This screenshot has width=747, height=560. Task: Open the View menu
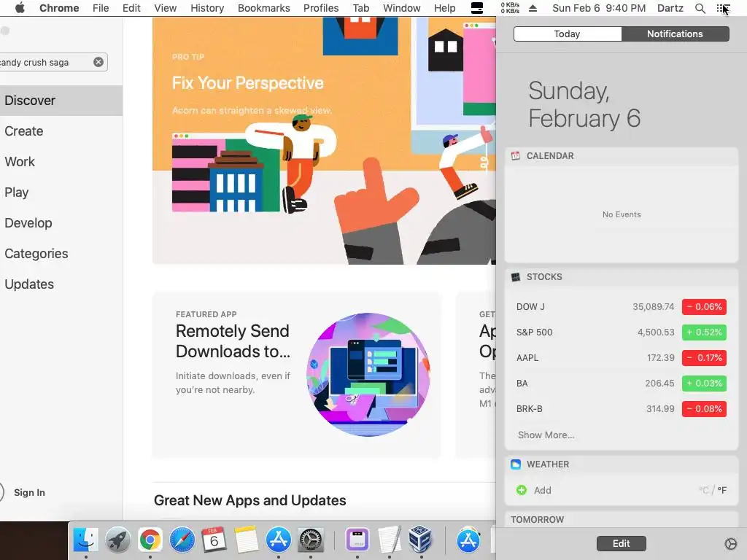pyautogui.click(x=166, y=8)
